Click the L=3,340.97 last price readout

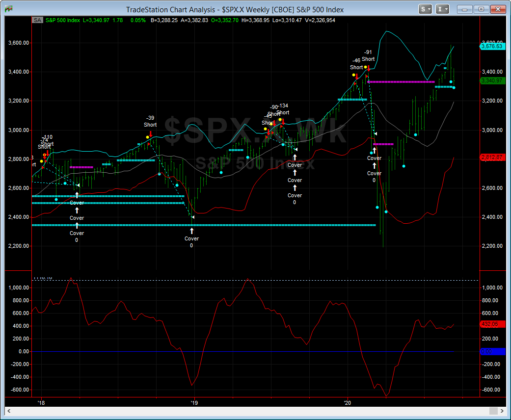(x=96, y=20)
